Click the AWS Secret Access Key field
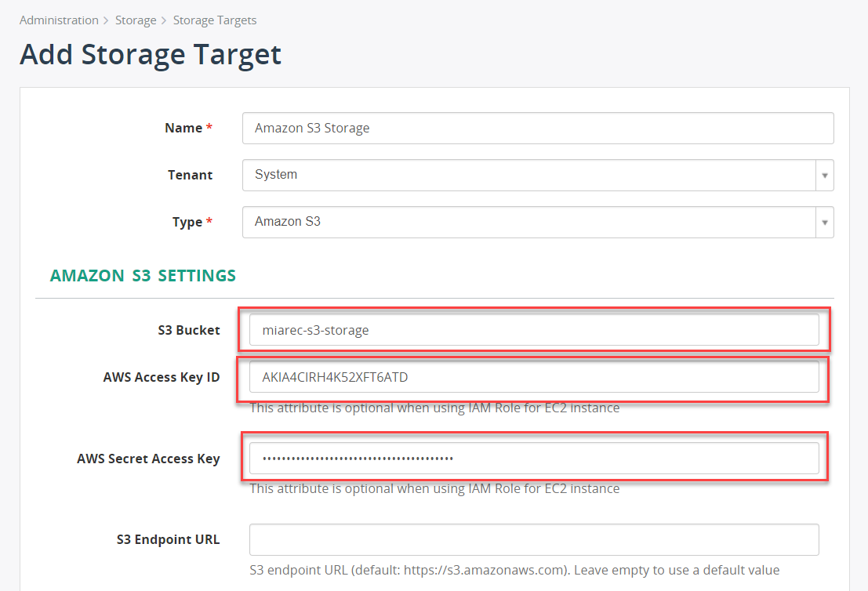The height and width of the screenshot is (591, 868). 534,459
